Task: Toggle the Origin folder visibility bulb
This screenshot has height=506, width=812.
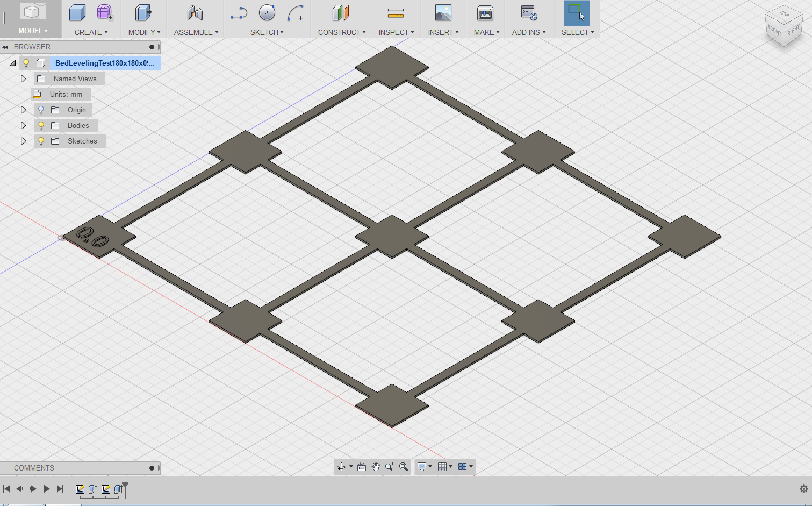Action: coord(41,110)
